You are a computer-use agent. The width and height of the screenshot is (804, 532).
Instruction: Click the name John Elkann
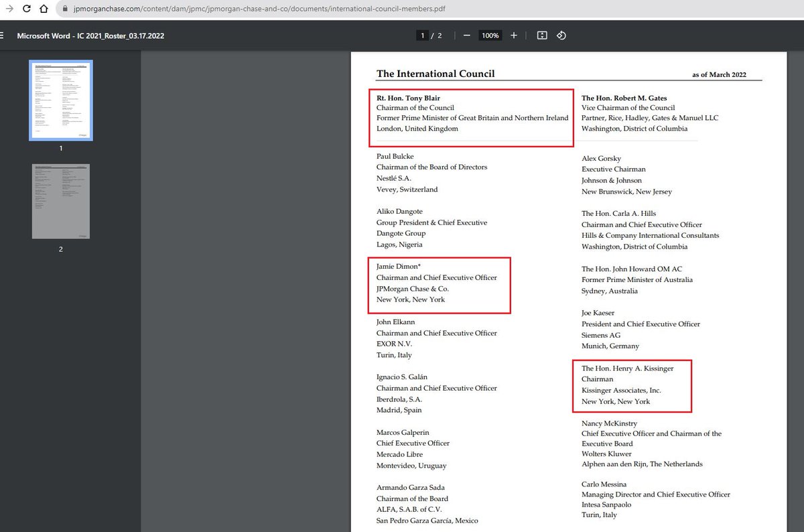pyautogui.click(x=397, y=322)
